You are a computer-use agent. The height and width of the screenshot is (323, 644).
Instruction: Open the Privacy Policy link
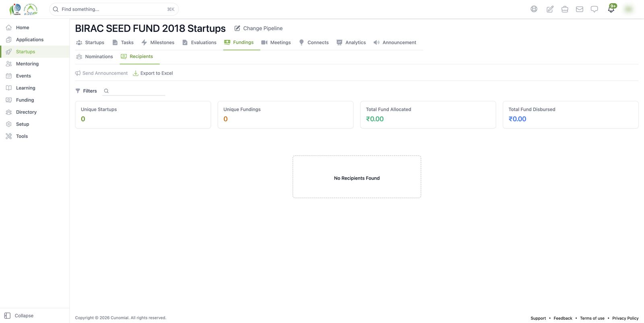(625, 318)
